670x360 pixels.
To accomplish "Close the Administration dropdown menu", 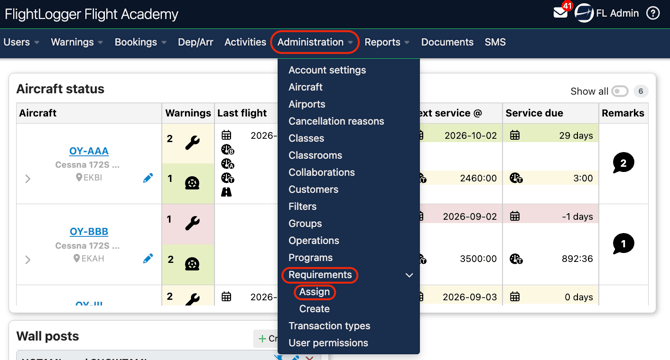I will [315, 42].
